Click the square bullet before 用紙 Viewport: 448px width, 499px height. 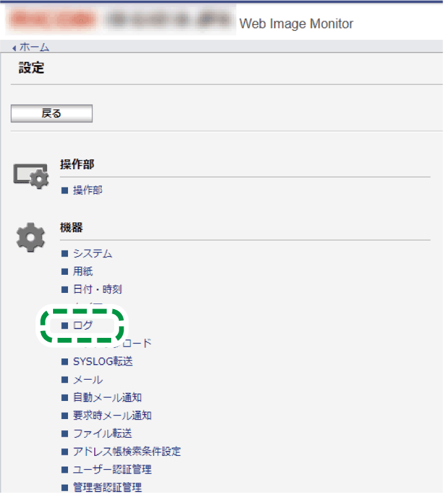click(x=65, y=272)
